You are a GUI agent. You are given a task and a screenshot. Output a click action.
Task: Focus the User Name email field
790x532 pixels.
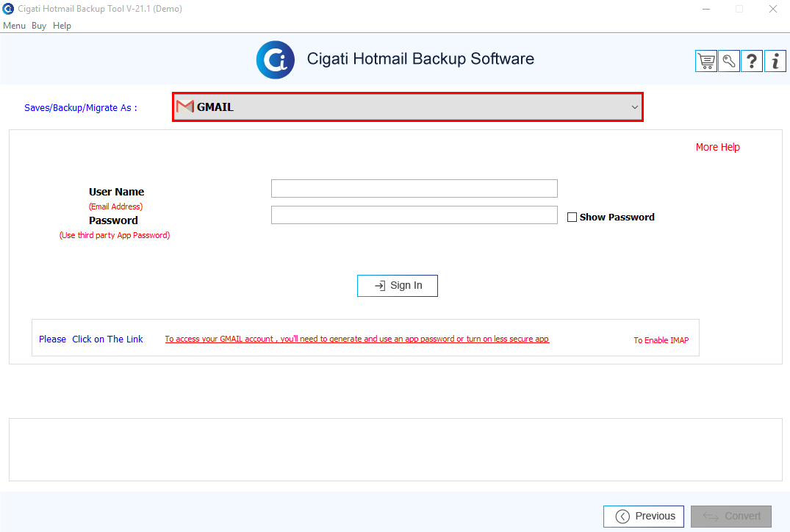point(414,188)
